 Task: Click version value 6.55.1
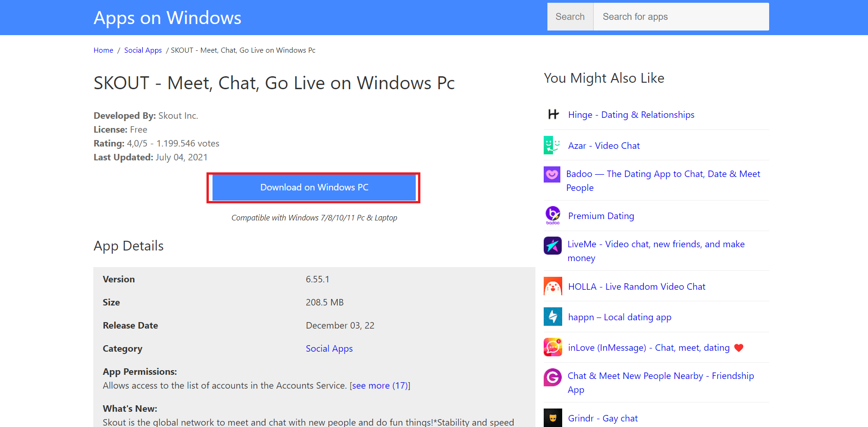317,279
